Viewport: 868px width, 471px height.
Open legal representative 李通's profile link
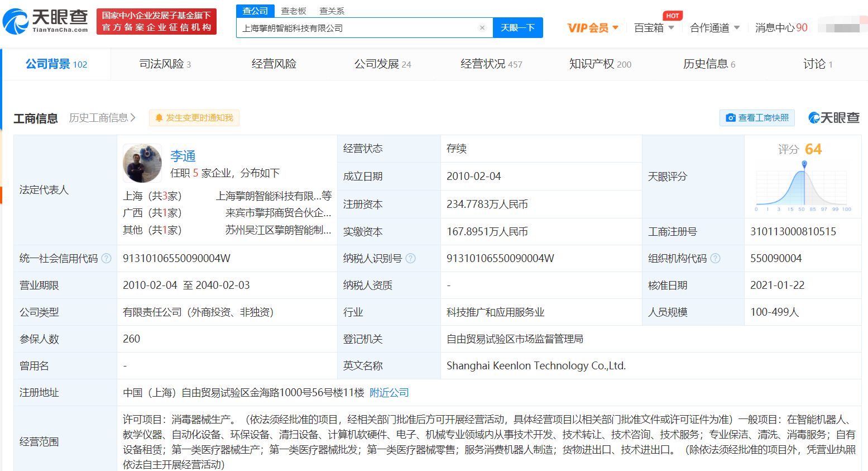183,156
